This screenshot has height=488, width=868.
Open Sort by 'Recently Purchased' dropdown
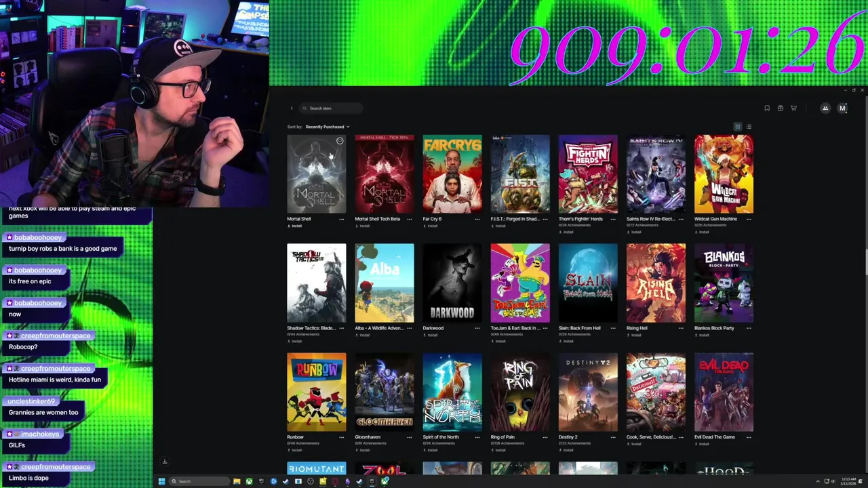tap(328, 127)
